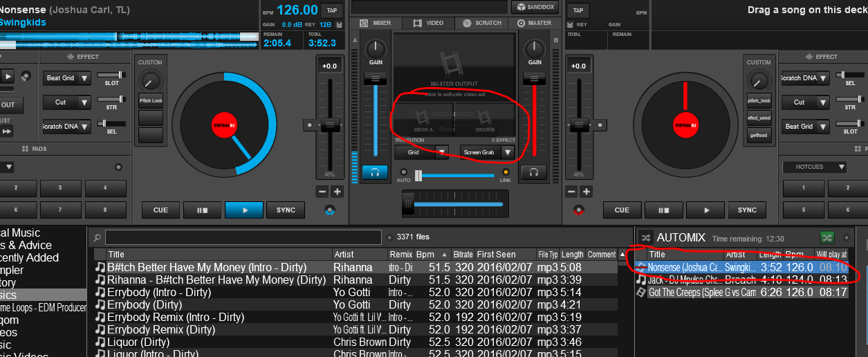Viewport: 868px width, 357px height.
Task: Toggle the crossfader AUTO button
Action: click(x=403, y=172)
